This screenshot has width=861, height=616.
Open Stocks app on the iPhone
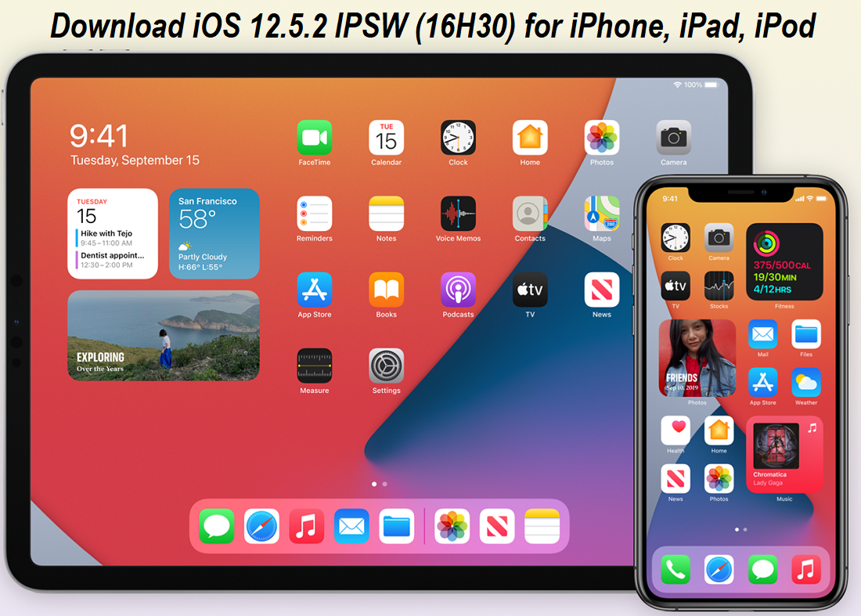click(719, 286)
